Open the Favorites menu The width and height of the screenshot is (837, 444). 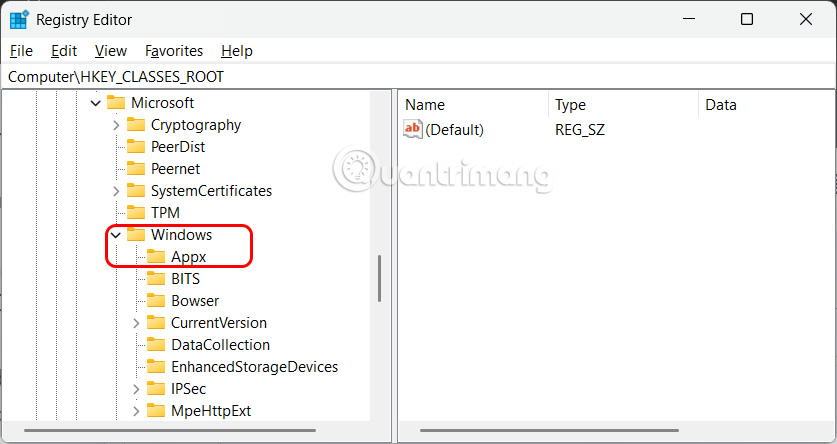coord(174,51)
